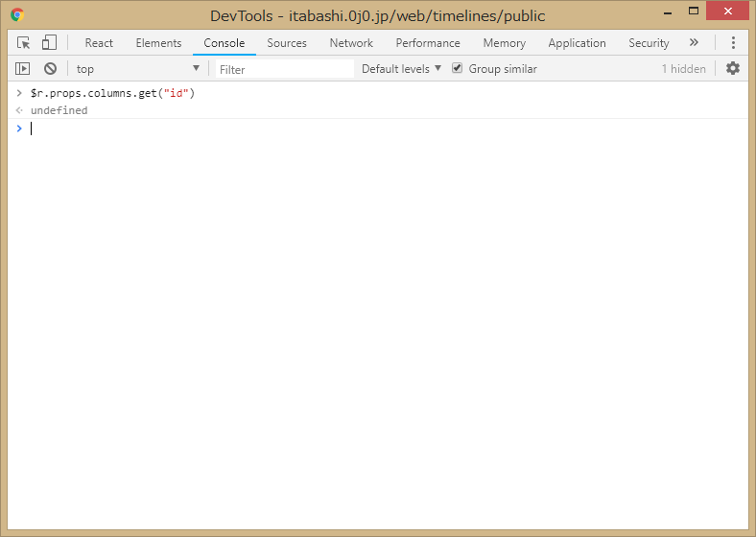The width and height of the screenshot is (756, 537).
Task: Switch to the Elements tab
Action: tap(158, 43)
